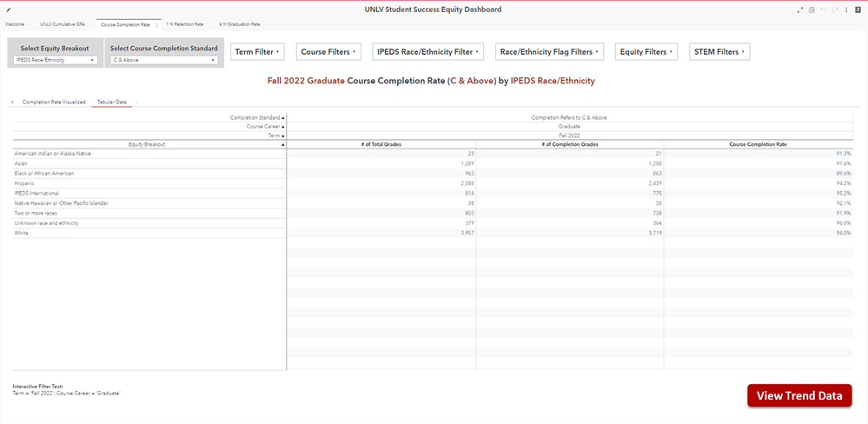Click the 3,957 total grades cell

pyautogui.click(x=381, y=233)
